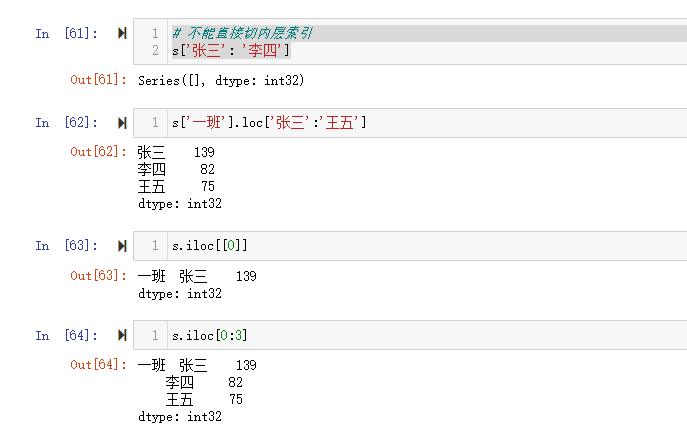Viewport: 687px width, 437px height.
Task: Place cursor in the comment line of cell 61
Action: [244, 33]
